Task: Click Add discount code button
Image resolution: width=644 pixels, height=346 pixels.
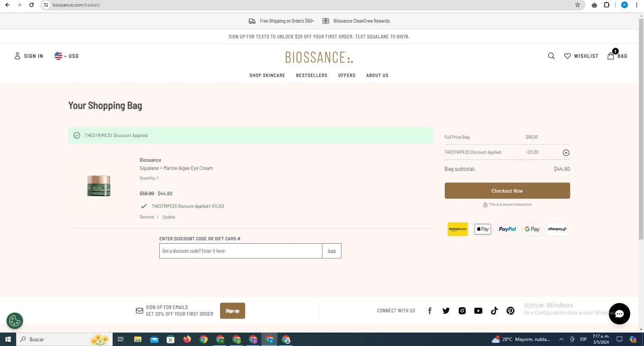Action: pyautogui.click(x=331, y=251)
